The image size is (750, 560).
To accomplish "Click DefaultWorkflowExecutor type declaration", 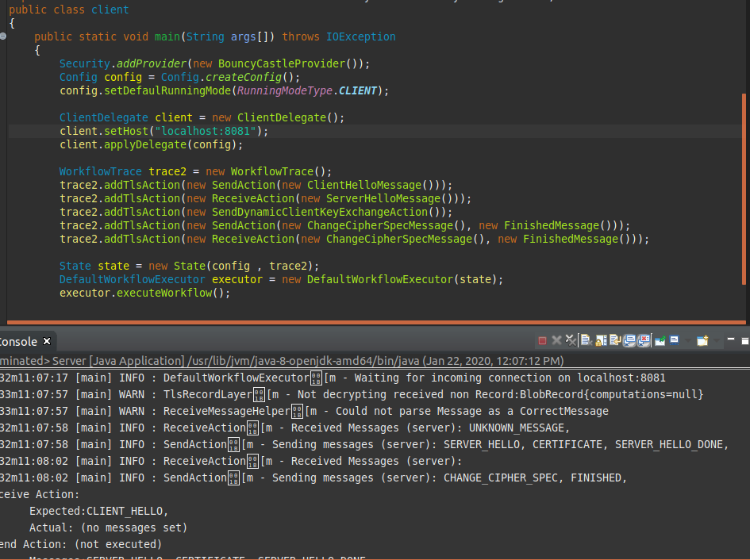I will coord(132,279).
